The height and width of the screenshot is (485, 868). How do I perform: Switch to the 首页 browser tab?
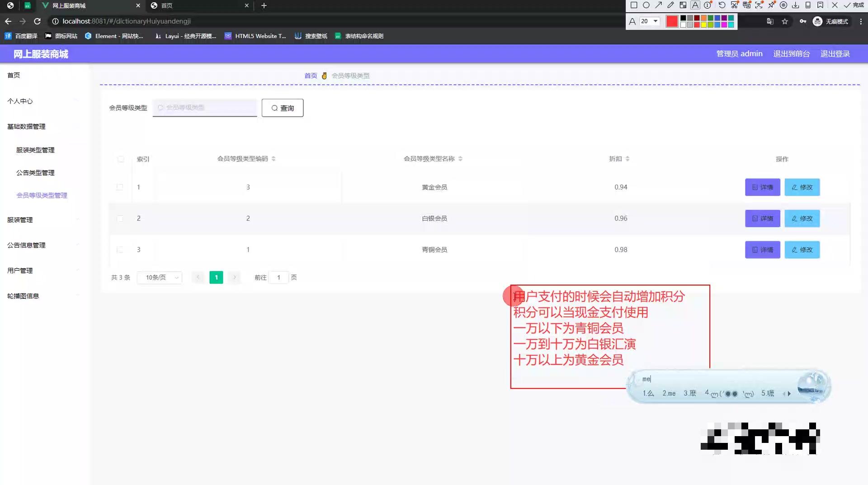coord(194,5)
